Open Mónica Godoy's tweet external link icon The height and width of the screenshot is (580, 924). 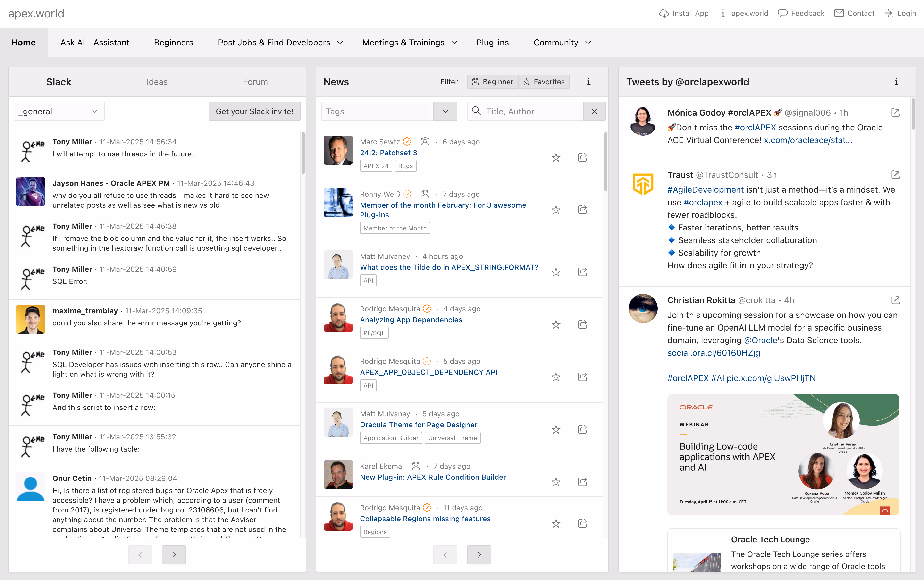click(x=895, y=112)
